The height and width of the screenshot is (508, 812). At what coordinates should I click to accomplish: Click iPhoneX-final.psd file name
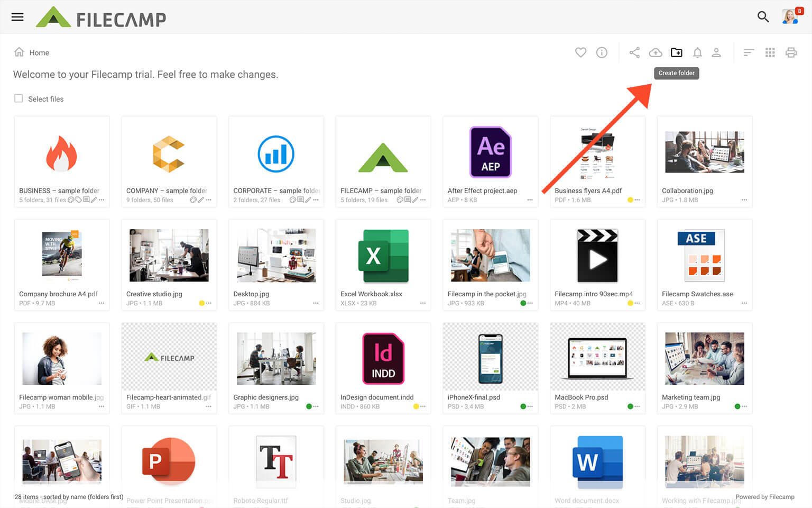474,397
